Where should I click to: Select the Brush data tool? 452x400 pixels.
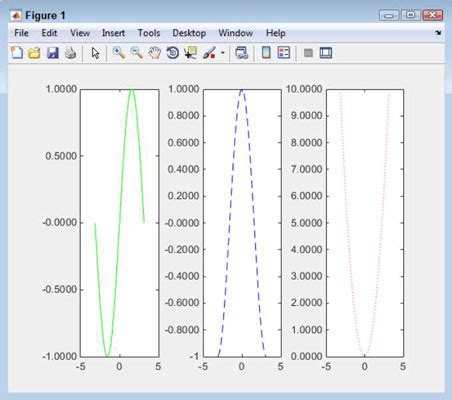coord(209,53)
